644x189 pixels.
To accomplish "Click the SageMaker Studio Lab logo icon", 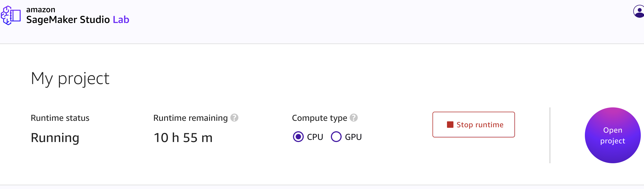I will 11,16.
